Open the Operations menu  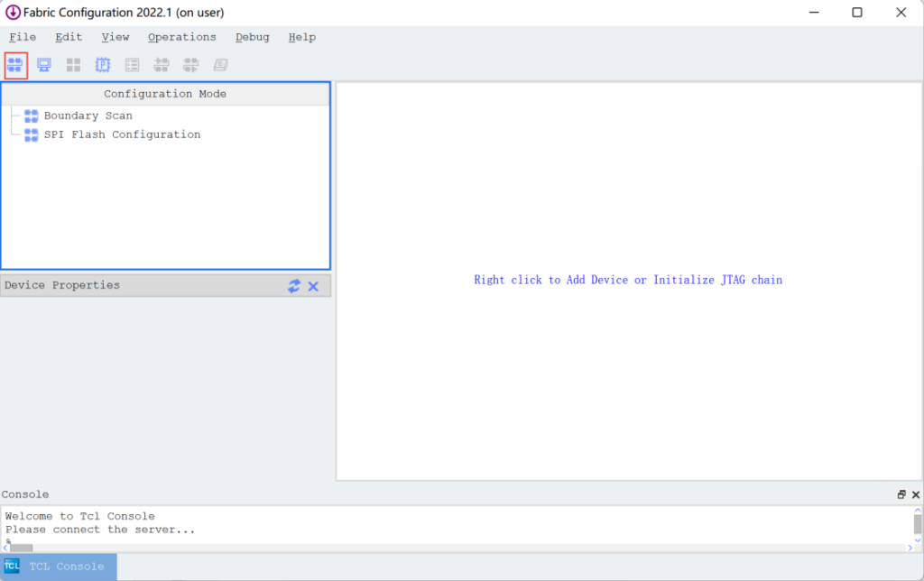pos(181,37)
